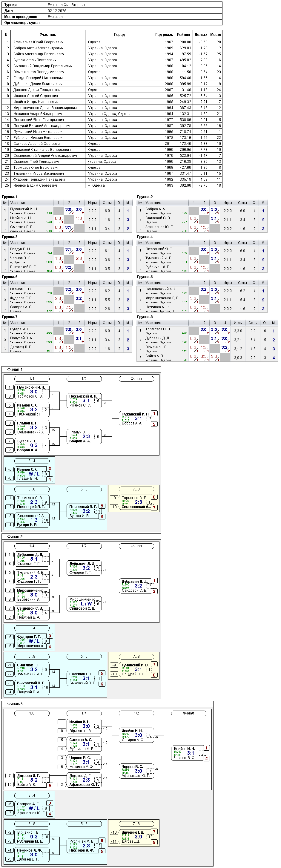Viewport: 281px width, 868px height.
Task: Select participant Плясецкий Яков Григорьевич
Action: coord(39,119)
